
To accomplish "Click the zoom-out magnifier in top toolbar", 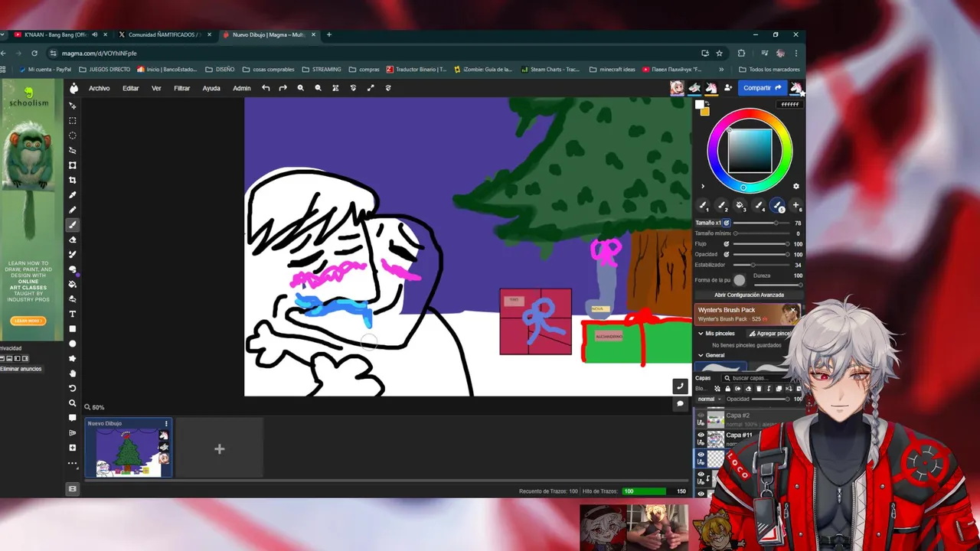I will [x=318, y=88].
